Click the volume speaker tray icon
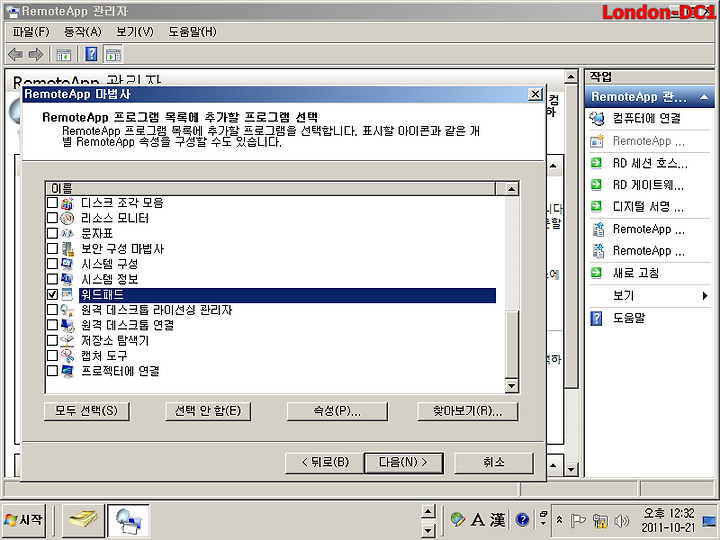 (621, 520)
